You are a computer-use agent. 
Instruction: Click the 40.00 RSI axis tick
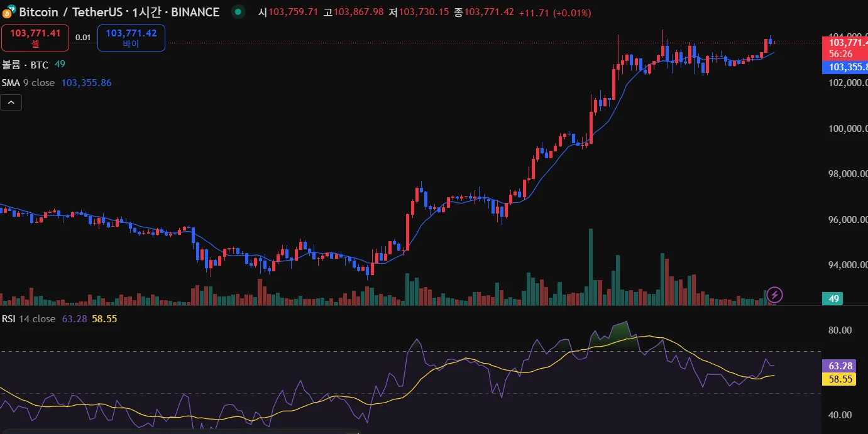pyautogui.click(x=840, y=415)
